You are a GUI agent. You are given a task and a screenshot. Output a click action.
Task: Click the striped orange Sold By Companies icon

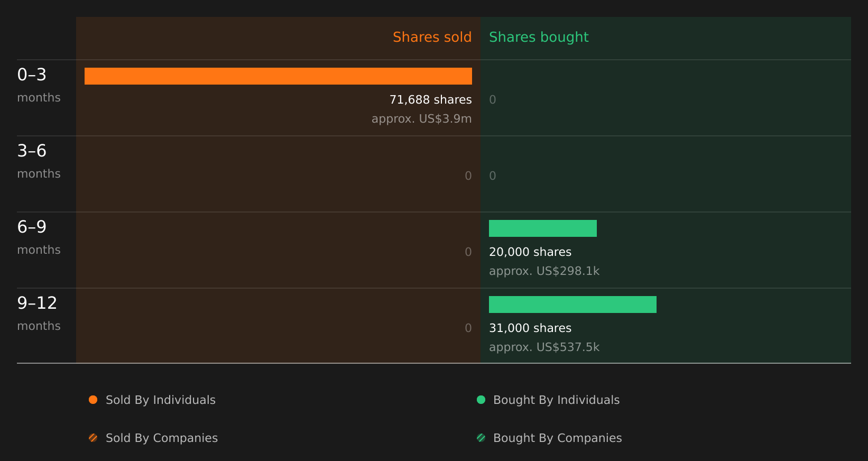click(x=93, y=438)
